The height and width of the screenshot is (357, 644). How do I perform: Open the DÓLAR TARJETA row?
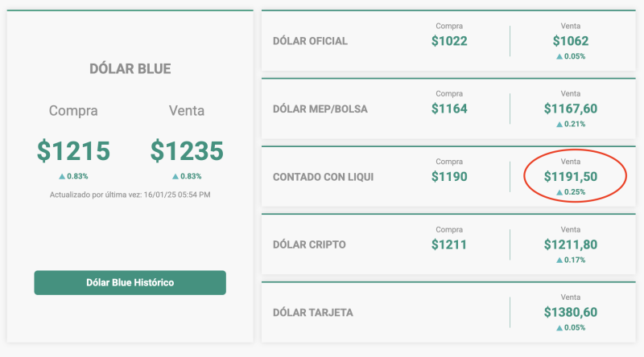coord(313,312)
